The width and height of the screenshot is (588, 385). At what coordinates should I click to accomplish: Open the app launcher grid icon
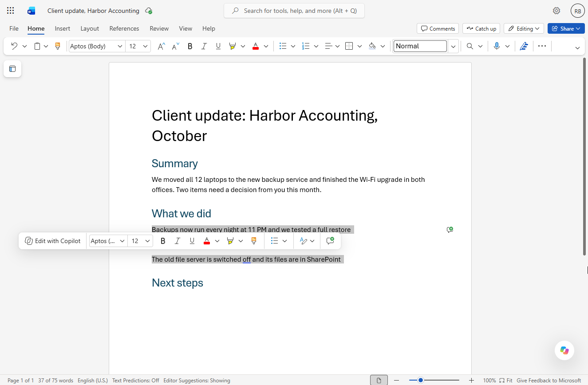[11, 11]
